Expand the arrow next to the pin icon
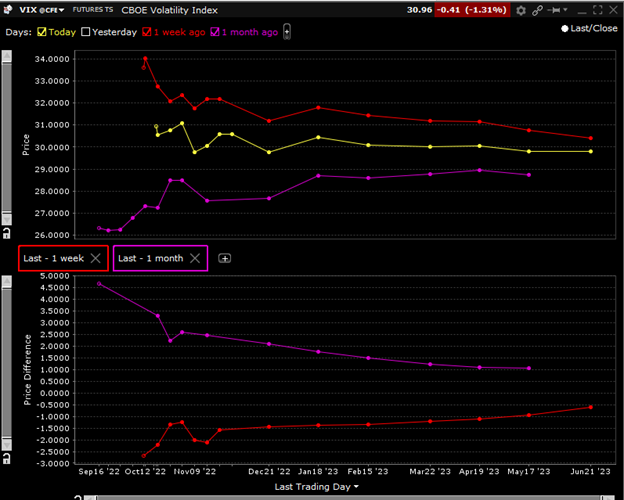624x500 pixels. click(x=565, y=10)
